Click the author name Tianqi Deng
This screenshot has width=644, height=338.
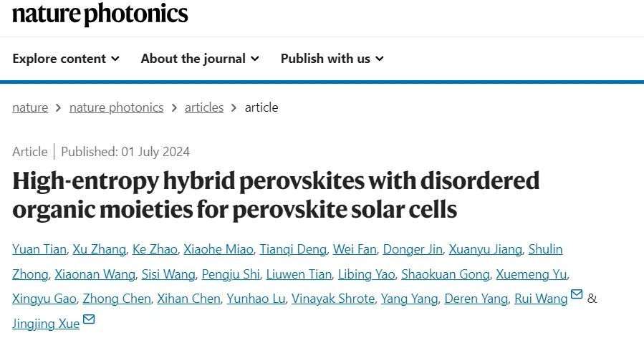point(293,249)
